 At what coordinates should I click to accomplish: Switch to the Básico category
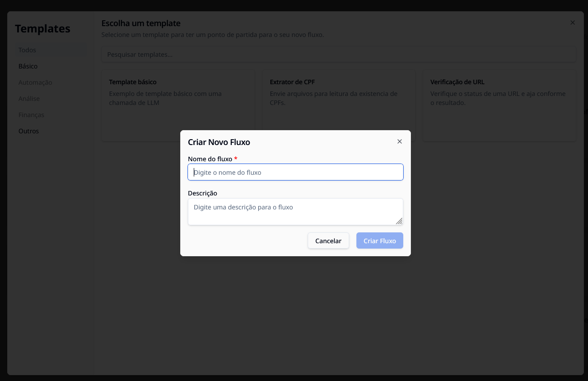28,66
